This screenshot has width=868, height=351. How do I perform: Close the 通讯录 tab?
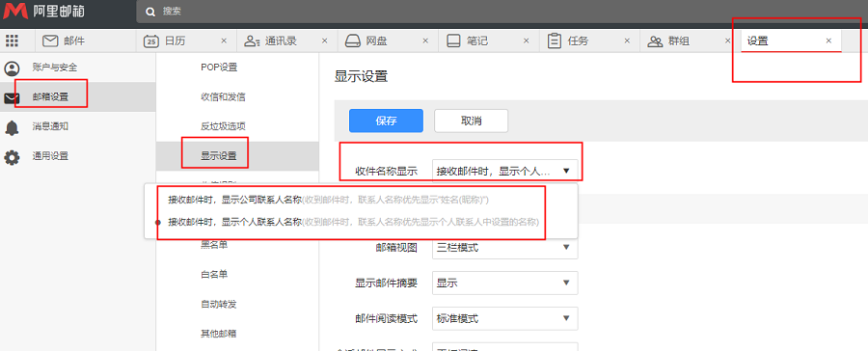pyautogui.click(x=324, y=40)
